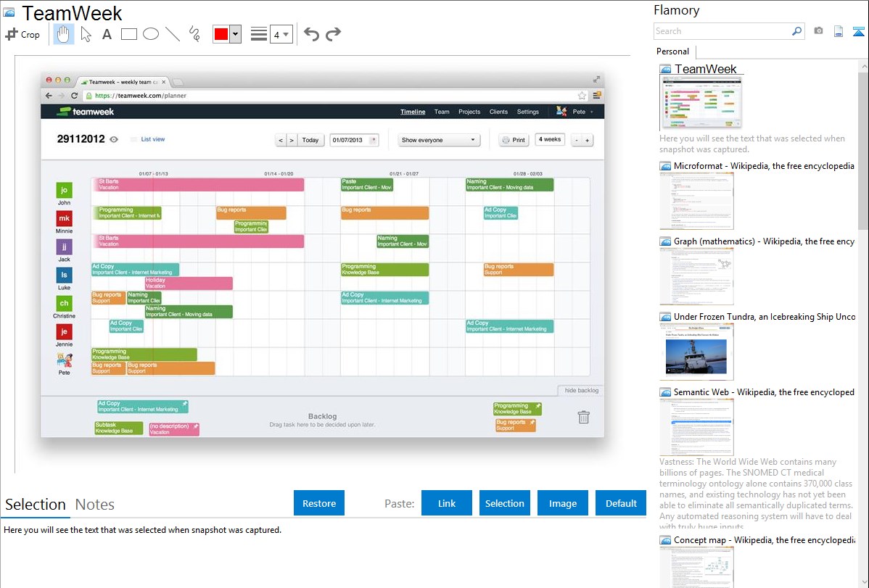Open the 4 weeks range selector
Viewport: 869px width, 588px height.
[550, 140]
